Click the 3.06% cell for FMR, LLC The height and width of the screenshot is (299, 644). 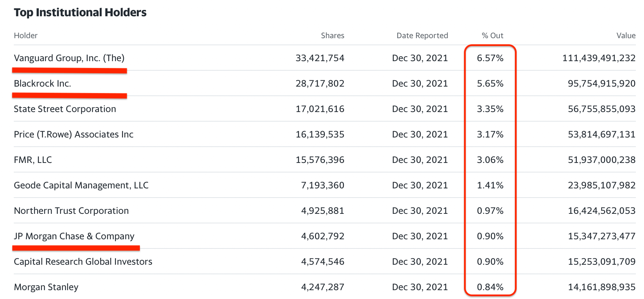(490, 160)
